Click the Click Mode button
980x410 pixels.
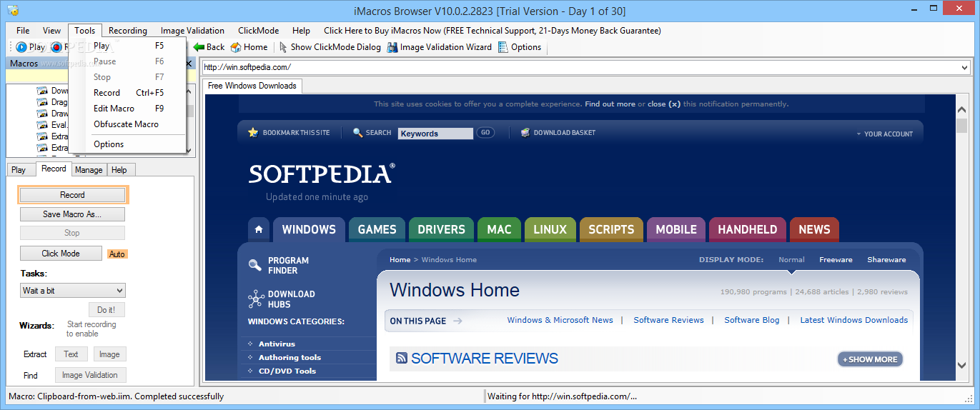coord(61,254)
